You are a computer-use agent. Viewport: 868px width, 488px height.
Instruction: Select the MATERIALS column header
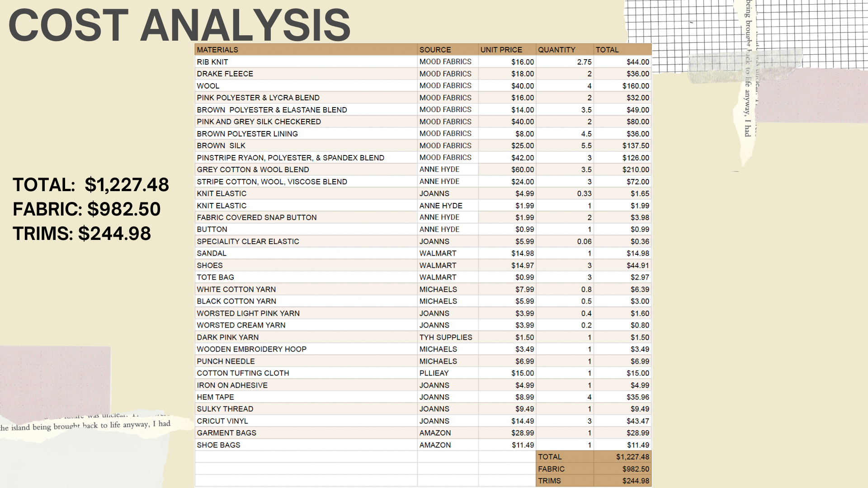point(306,50)
